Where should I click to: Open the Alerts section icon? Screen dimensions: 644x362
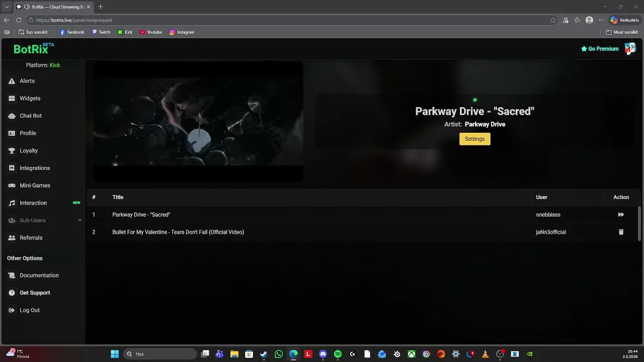point(12,81)
